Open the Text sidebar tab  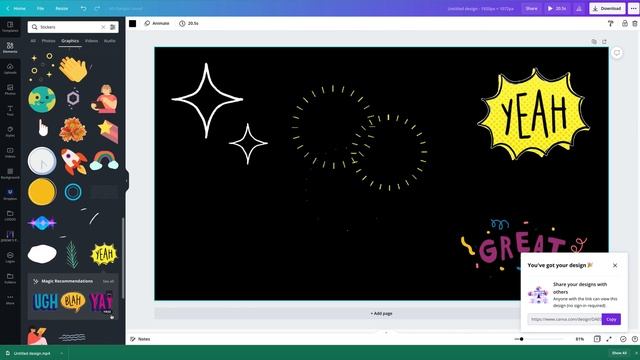tap(10, 111)
